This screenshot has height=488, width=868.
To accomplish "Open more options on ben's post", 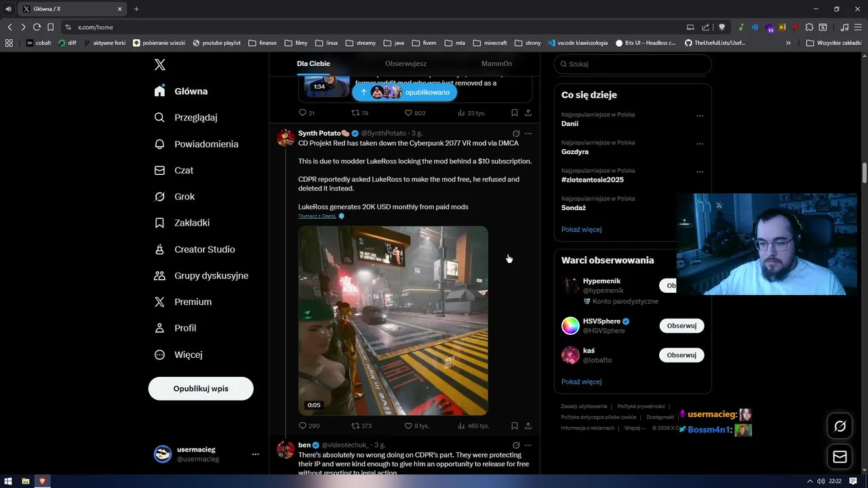I will point(528,445).
